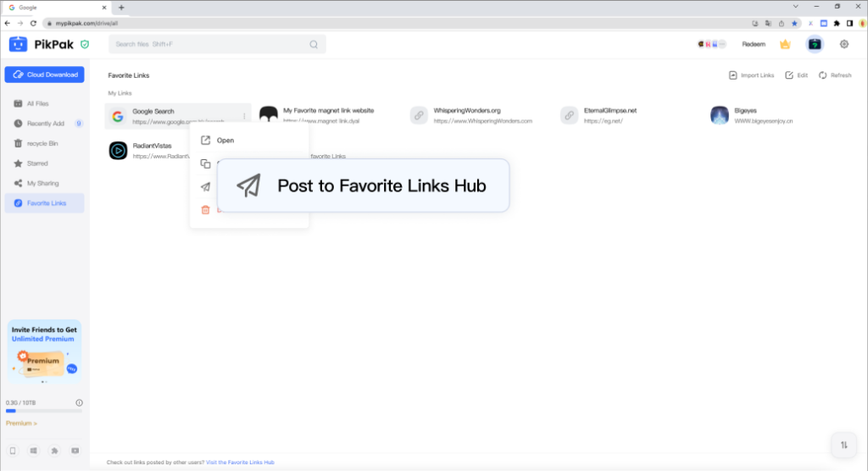Open the Starred section
This screenshot has width=868, height=471.
coord(37,163)
